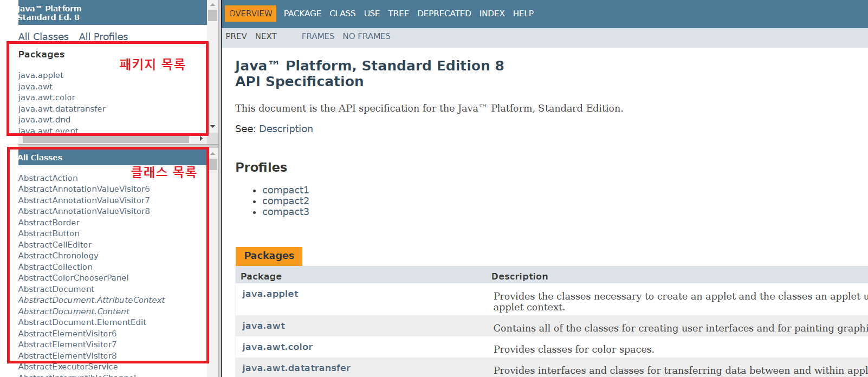Screen dimensions: 868x377
Task: Open the AbstractCollection class
Action: 55,267
